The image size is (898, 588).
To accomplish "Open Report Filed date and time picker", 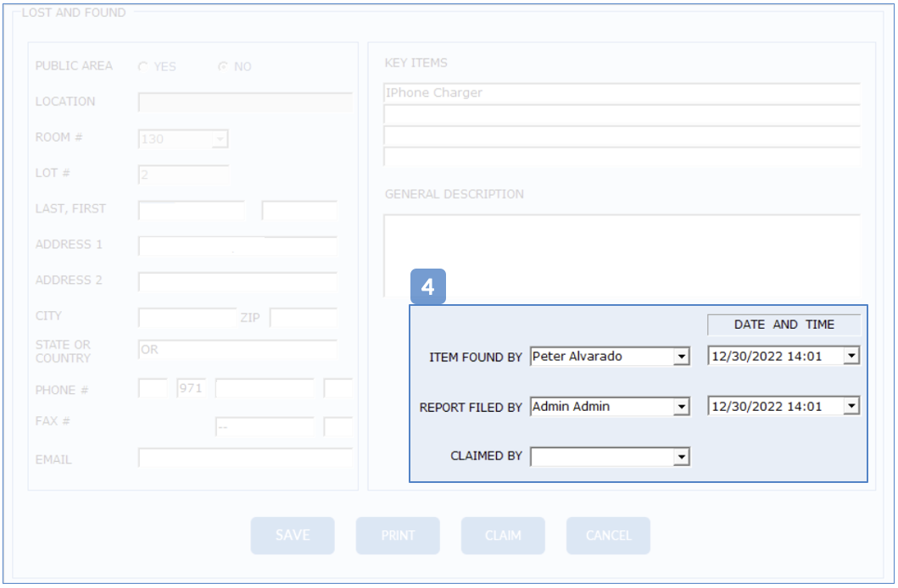I will point(851,408).
